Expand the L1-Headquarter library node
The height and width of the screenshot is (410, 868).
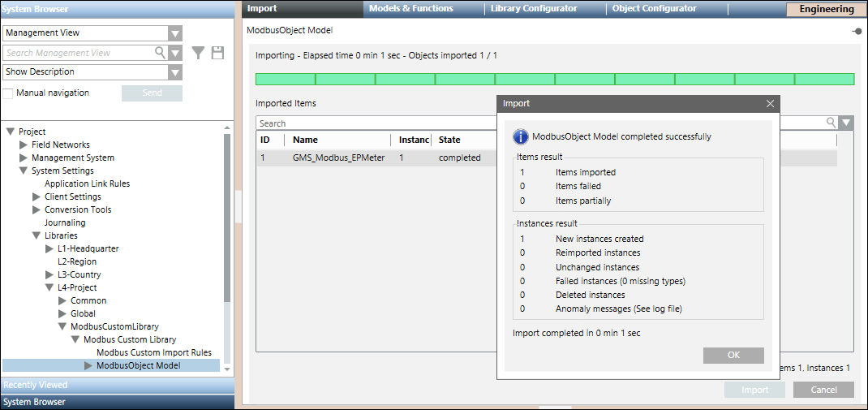(x=49, y=248)
